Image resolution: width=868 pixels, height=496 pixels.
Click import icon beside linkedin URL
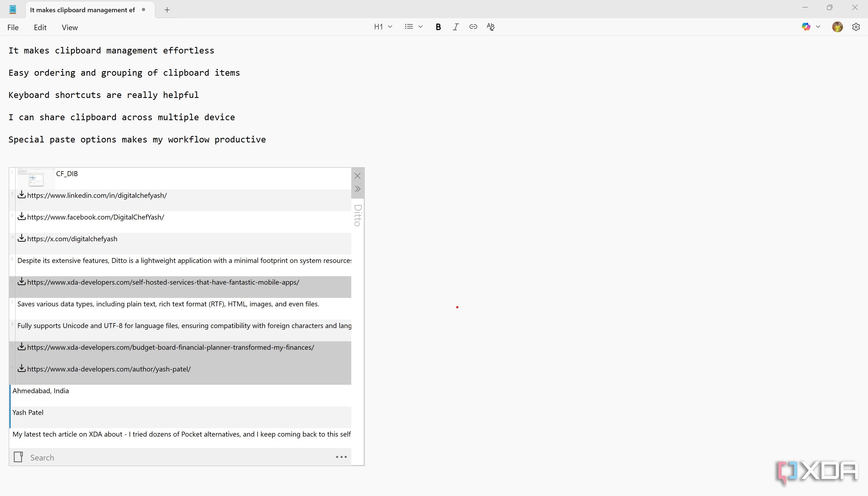22,195
